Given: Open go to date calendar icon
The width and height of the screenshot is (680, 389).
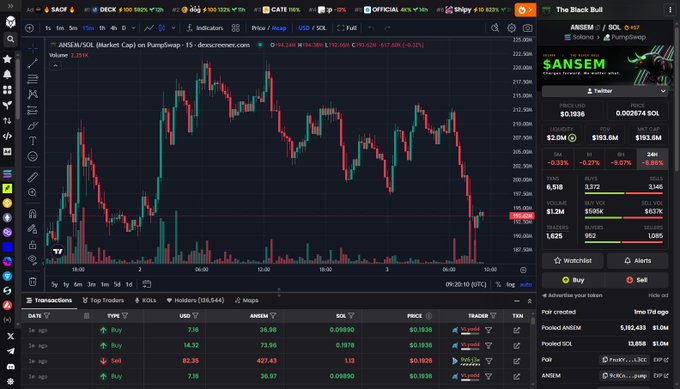Looking at the screenshot, I should click(x=147, y=284).
